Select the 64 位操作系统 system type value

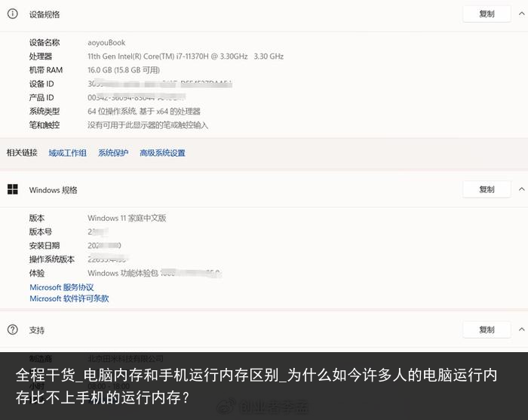[x=144, y=112]
